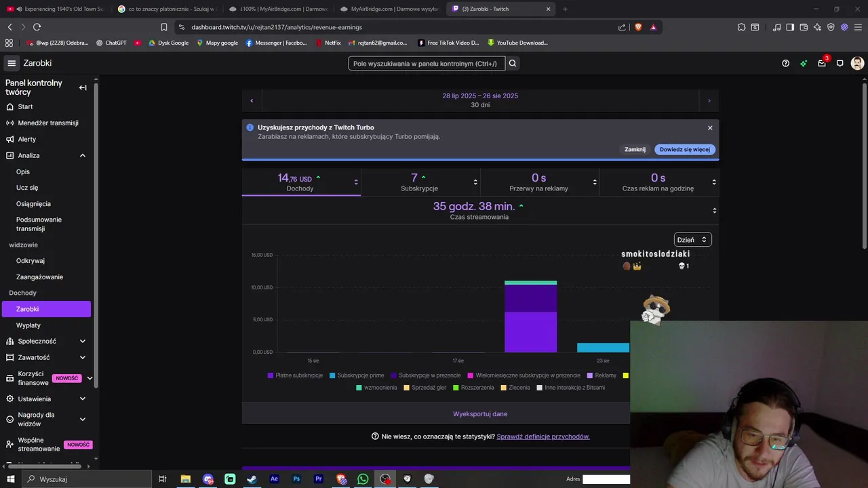Image resolution: width=868 pixels, height=488 pixels.
Task: Open browser extensions puzzle icon
Action: tap(741, 27)
